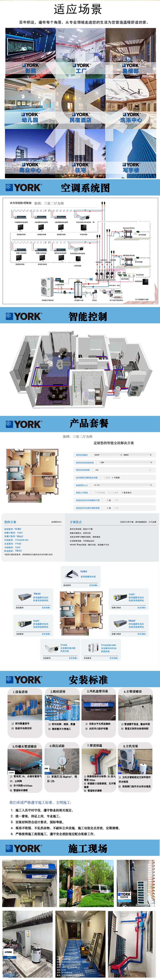The image size is (160, 980).
Task: Click the 2.耗材进场 installation step photo
Action: (62, 708)
